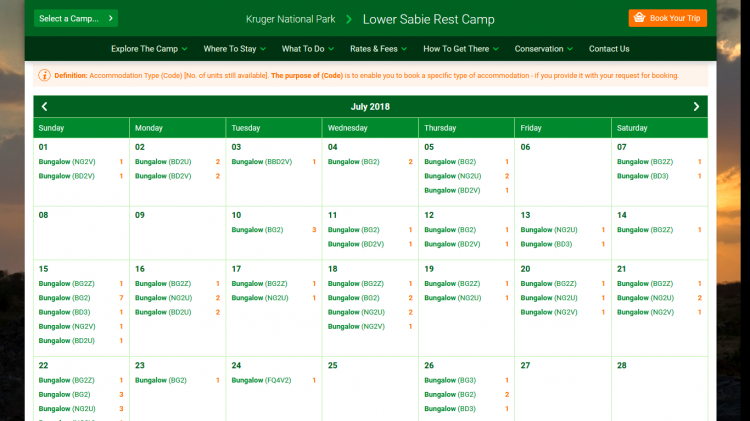Open Kruger National Park breadcrumb link
Screen dimensions: 750x421
pos(290,19)
